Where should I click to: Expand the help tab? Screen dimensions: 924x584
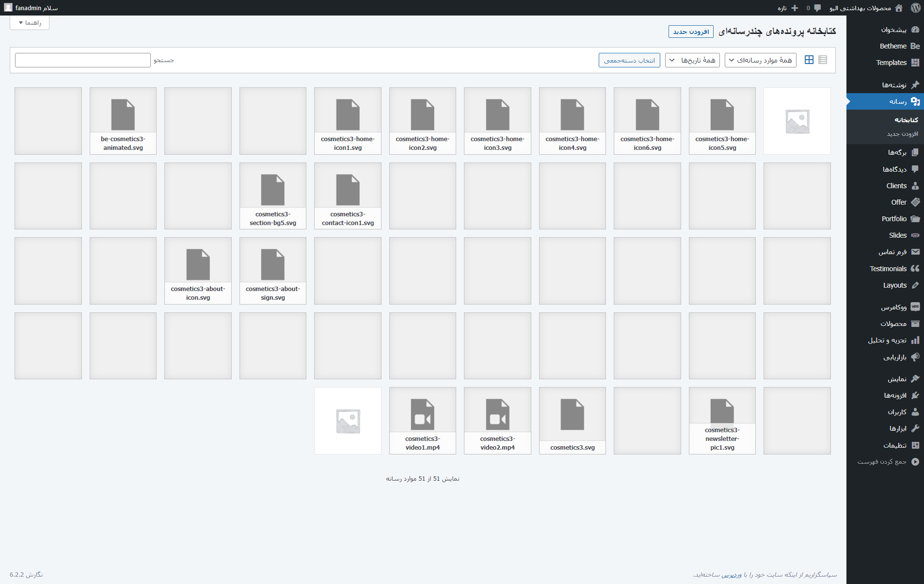[x=30, y=23]
